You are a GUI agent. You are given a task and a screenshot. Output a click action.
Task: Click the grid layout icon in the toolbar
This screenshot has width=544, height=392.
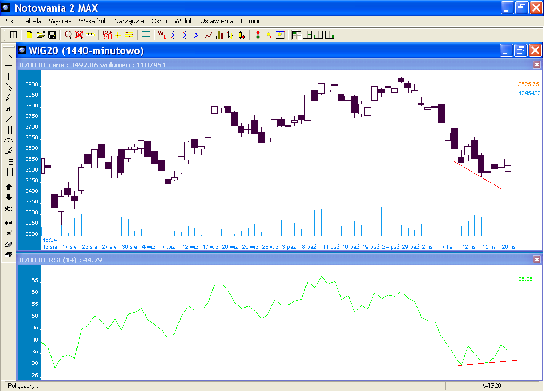pyautogui.click(x=13, y=35)
